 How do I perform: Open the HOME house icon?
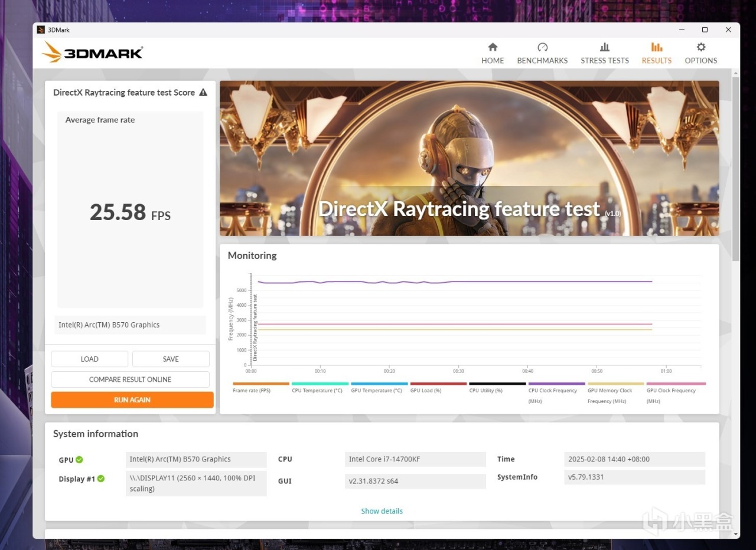click(x=493, y=47)
